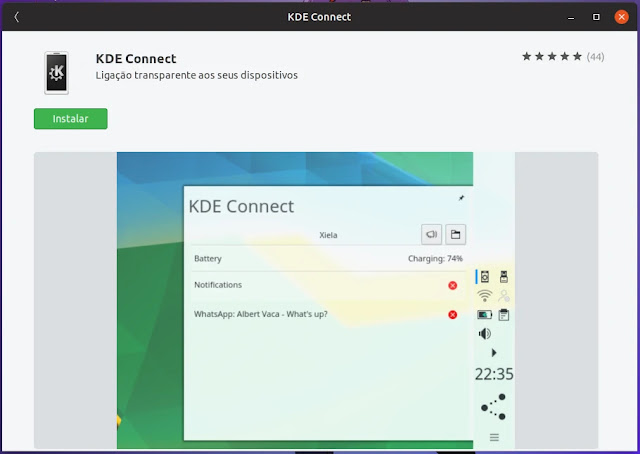Viewport: 640px width, 454px height.
Task: Dismiss the WhatsApp notification red X
Action: click(x=452, y=315)
